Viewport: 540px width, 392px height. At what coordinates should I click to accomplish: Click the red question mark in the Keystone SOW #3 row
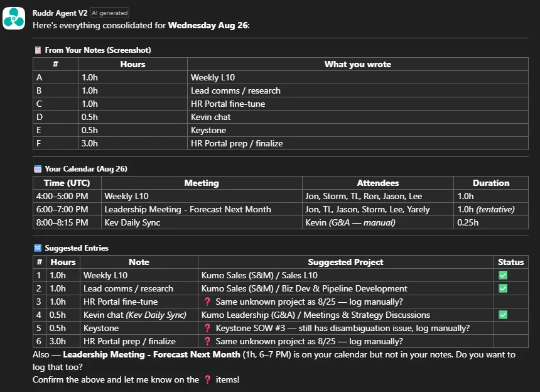coord(207,328)
